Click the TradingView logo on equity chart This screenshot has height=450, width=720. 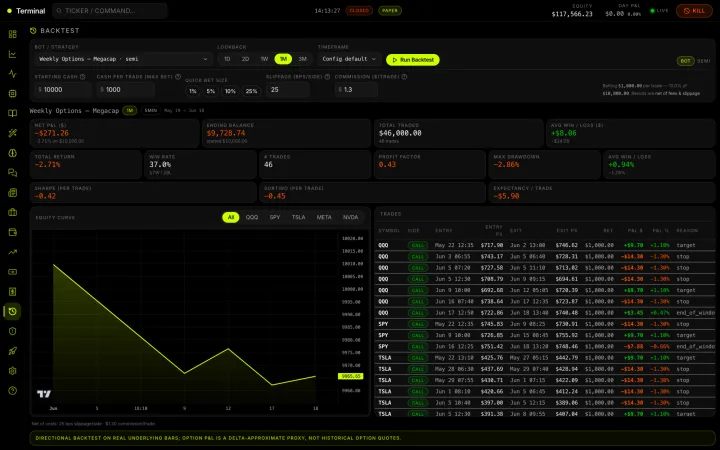[x=44, y=394]
